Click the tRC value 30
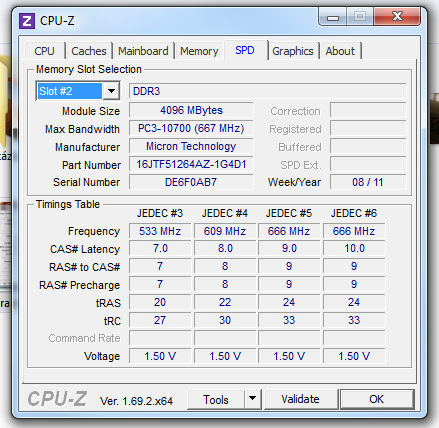 (x=225, y=320)
